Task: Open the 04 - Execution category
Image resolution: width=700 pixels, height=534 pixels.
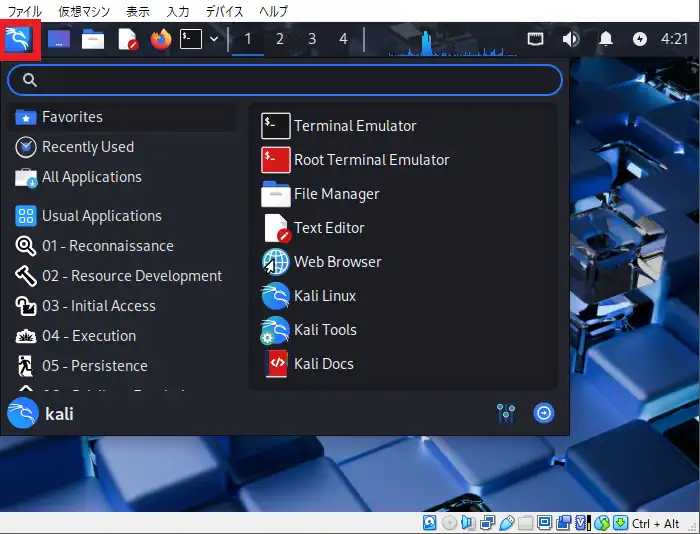Action: (122, 336)
